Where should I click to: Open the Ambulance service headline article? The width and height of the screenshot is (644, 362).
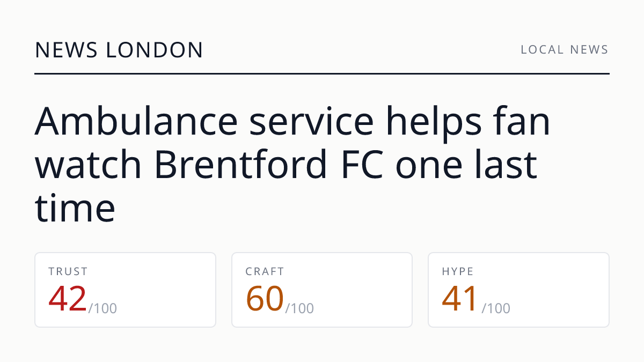(292, 164)
